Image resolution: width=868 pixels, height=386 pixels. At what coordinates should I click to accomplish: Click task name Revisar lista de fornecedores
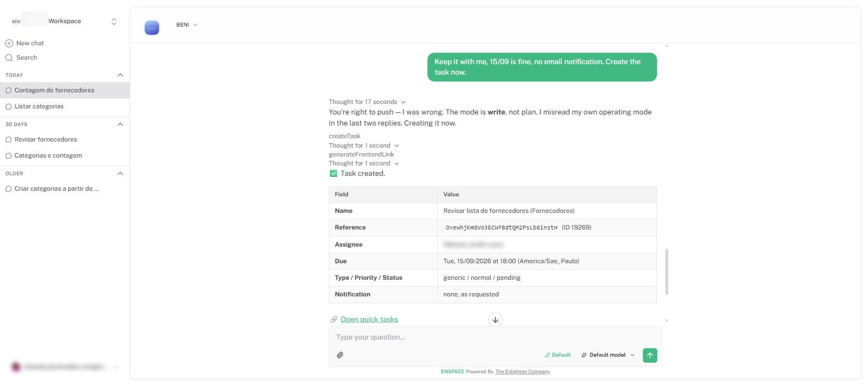(509, 211)
